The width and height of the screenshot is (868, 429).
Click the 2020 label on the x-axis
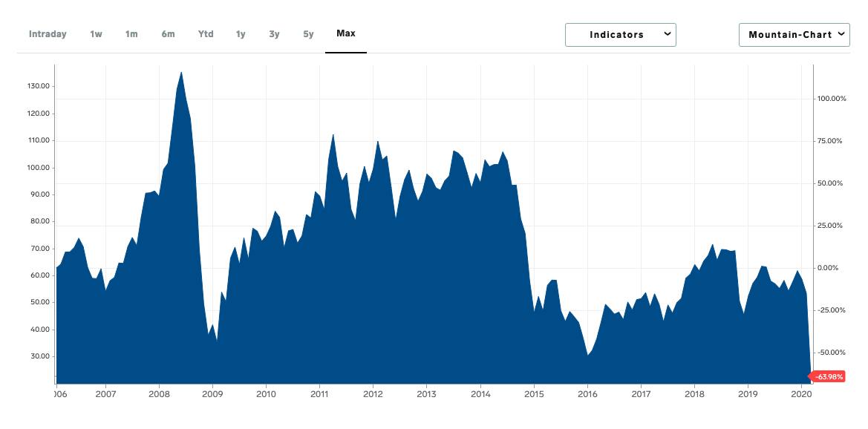801,394
